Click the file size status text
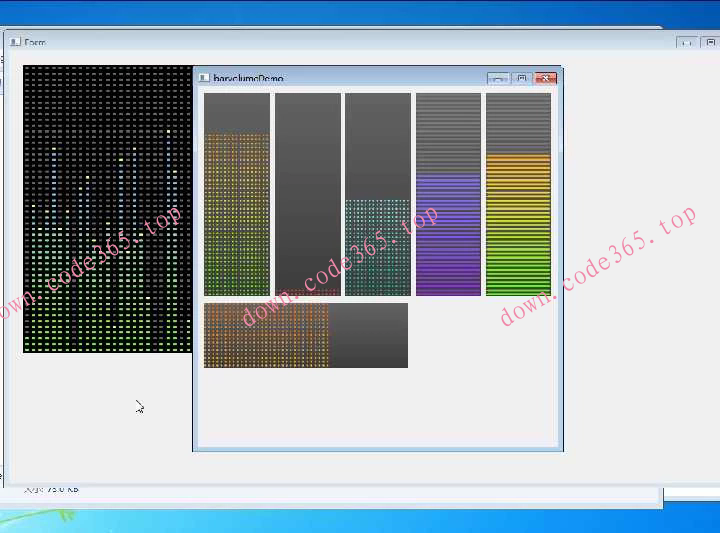Screen dimensions: 720x533 [50, 489]
